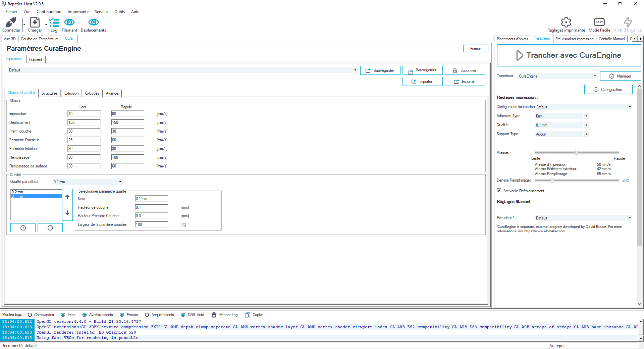Viewport: 644px width, 349px height.
Task: Click the Arrêt d'Urgence lightning icon
Action: (x=628, y=22)
